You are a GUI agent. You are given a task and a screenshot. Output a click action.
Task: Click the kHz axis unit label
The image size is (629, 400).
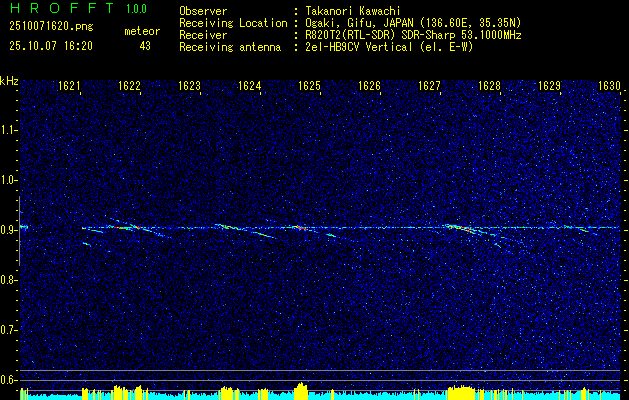pyautogui.click(x=9, y=81)
